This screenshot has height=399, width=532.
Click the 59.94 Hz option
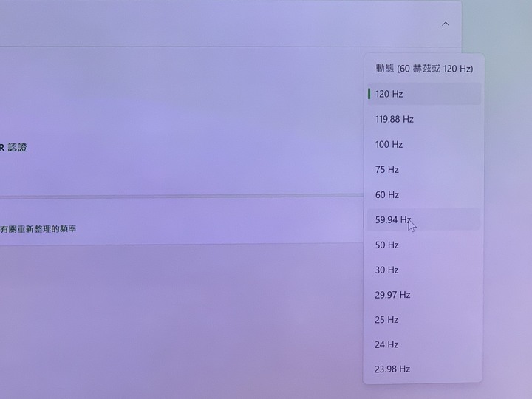click(424, 219)
